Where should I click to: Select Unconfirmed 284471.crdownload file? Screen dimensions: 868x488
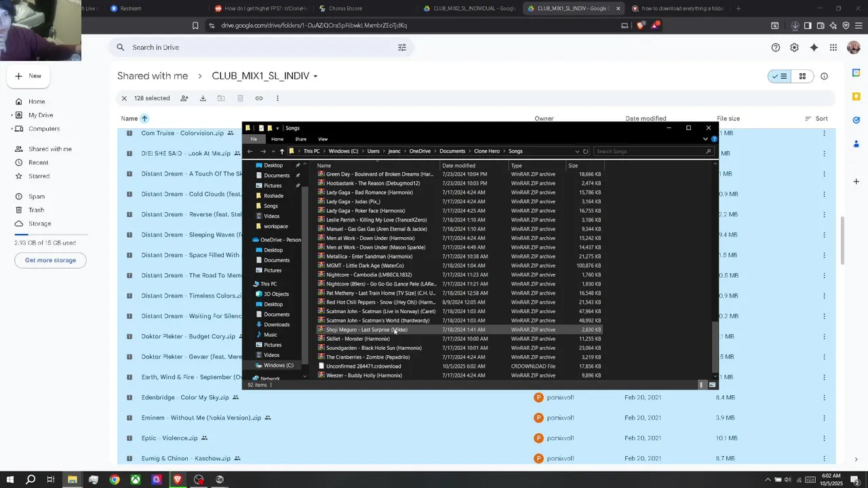point(459,366)
